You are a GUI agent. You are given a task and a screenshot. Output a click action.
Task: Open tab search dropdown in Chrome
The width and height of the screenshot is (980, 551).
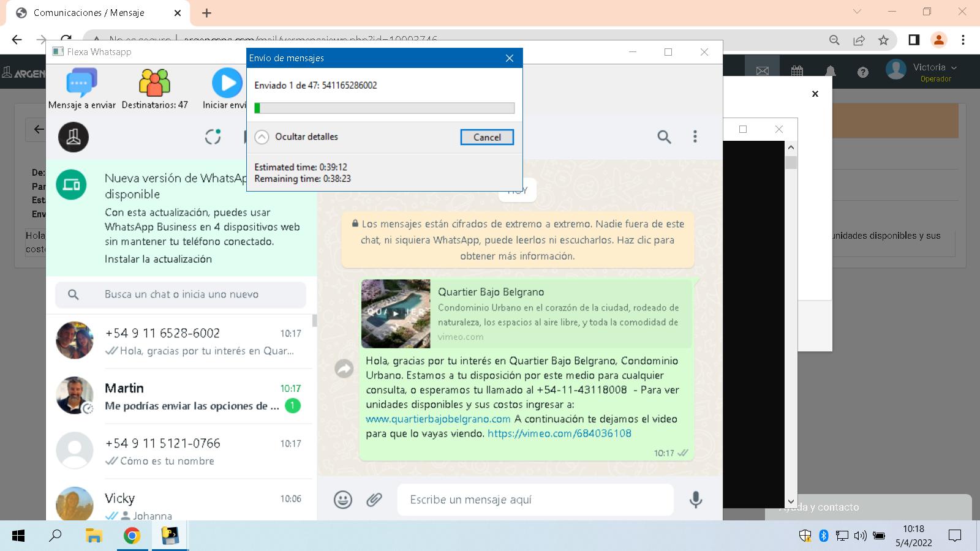pos(857,12)
